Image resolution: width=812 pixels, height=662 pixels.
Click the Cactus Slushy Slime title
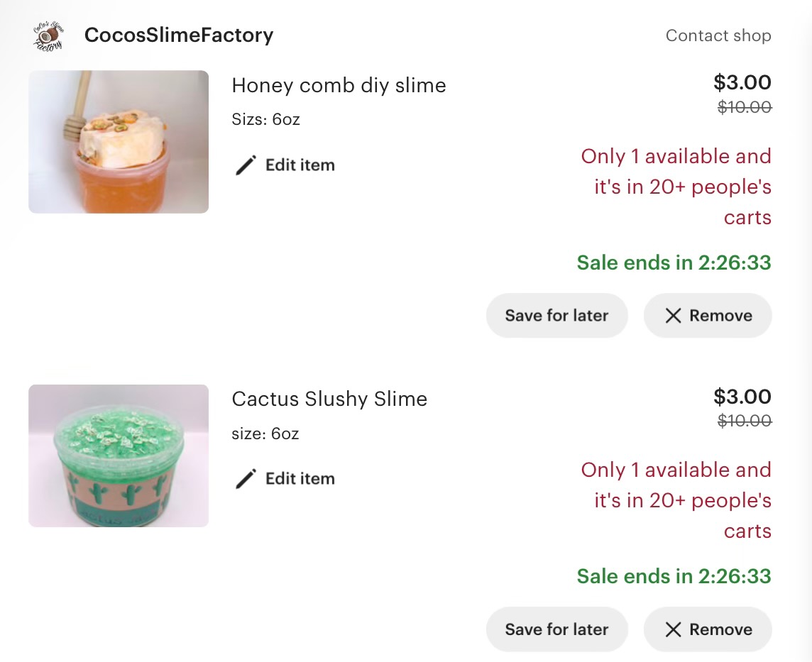point(329,399)
